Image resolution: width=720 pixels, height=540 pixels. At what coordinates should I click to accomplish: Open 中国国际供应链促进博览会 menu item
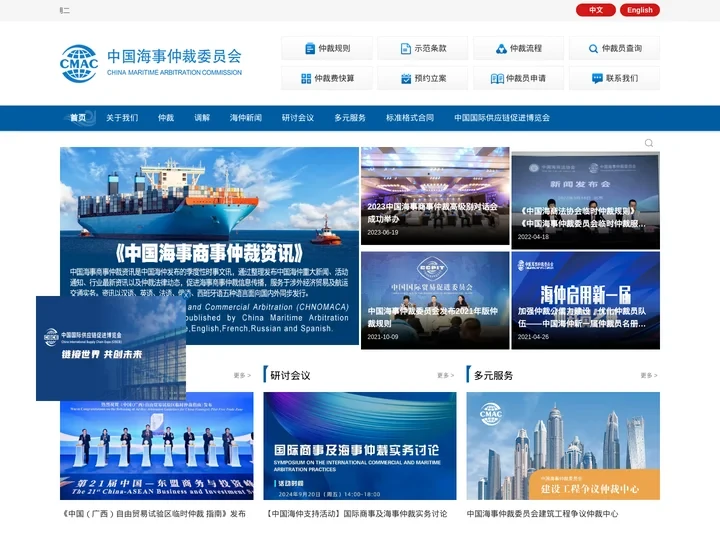coord(502,118)
